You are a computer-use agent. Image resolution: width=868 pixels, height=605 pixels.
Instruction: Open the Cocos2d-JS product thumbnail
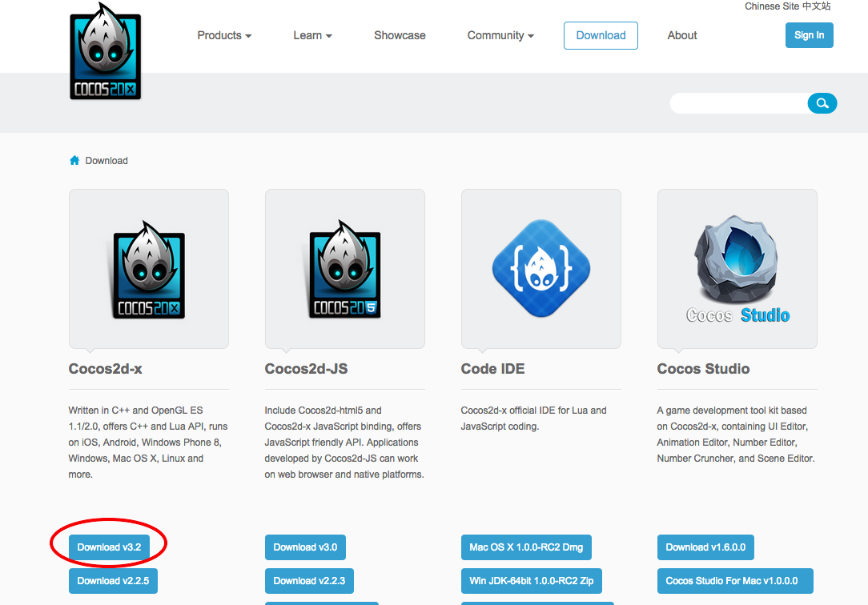point(345,269)
